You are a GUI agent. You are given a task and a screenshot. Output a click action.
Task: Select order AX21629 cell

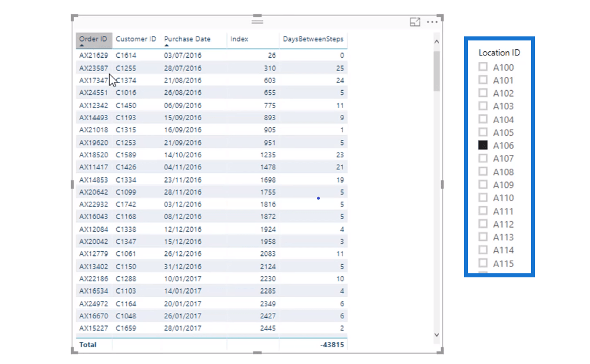[94, 55]
